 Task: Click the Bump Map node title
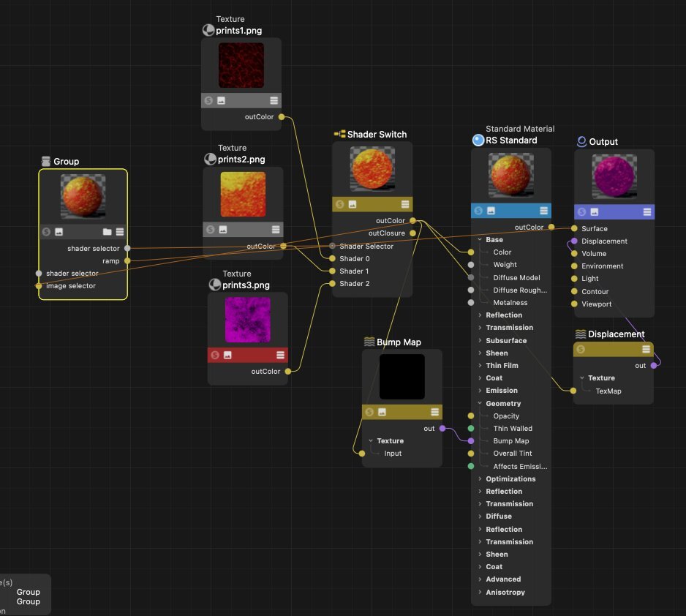coord(399,342)
